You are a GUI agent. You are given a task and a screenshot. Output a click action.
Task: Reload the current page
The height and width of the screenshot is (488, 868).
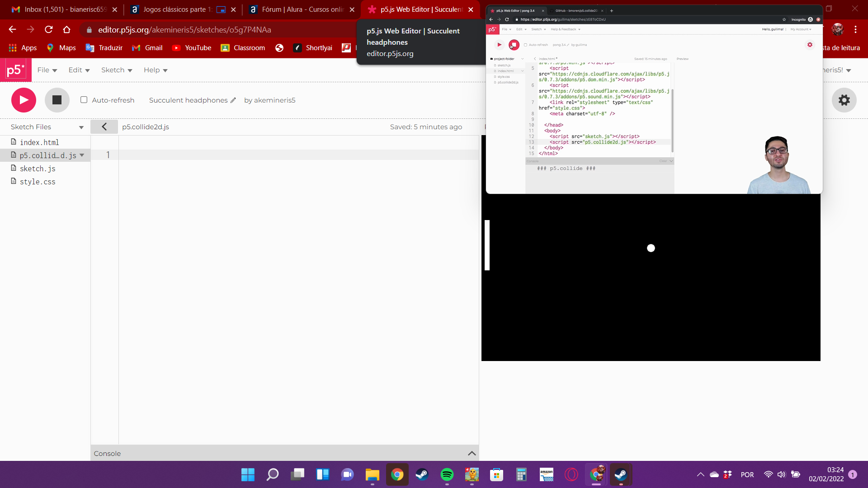point(48,29)
